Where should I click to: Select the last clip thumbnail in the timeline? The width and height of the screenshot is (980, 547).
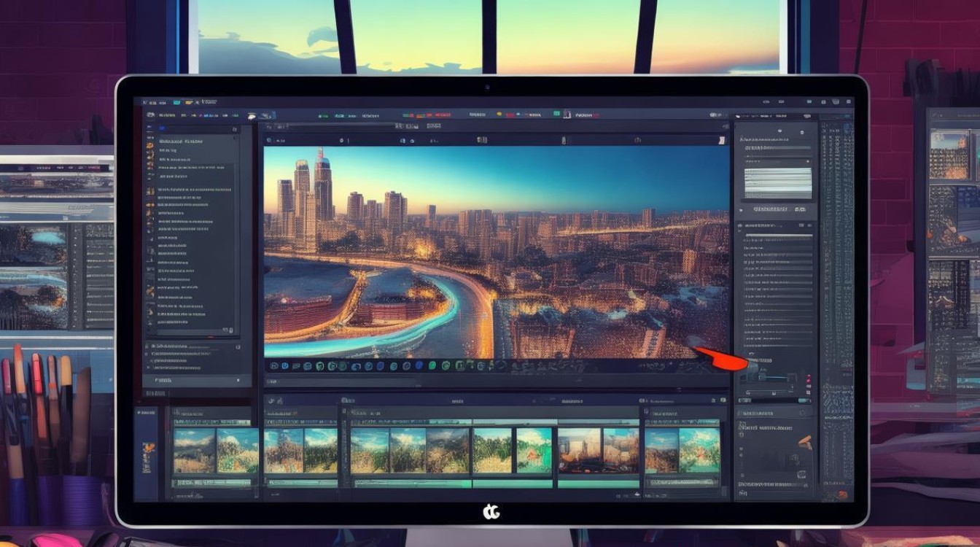pos(699,450)
